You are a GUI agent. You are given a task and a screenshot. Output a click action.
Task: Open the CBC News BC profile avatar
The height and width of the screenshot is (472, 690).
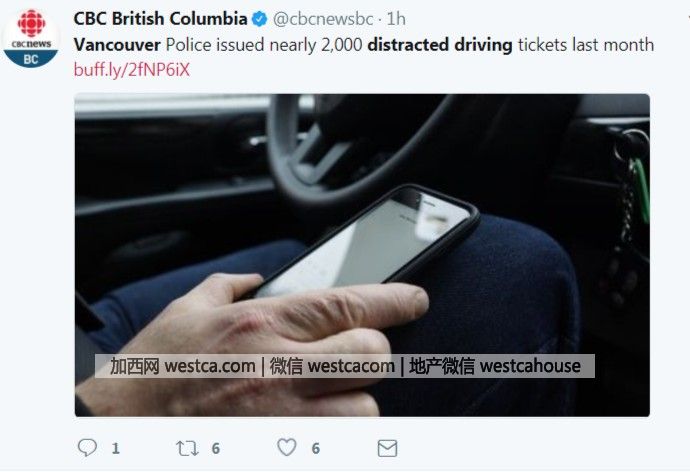pyautogui.click(x=31, y=38)
